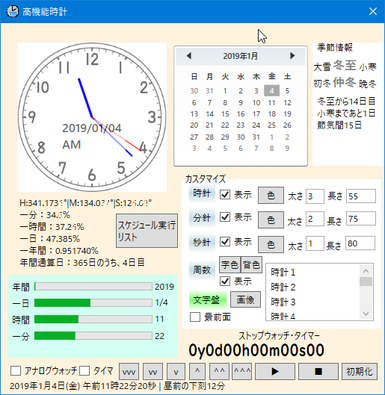Click the 小寒まであと1日 text
The height and width of the screenshot is (395, 385).
pyautogui.click(x=346, y=113)
